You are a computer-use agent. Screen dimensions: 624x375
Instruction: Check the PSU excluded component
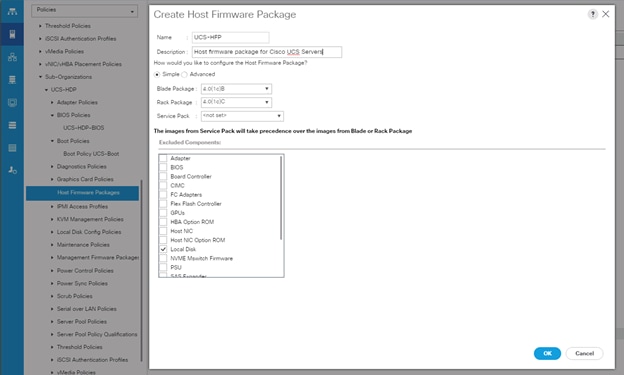point(163,268)
